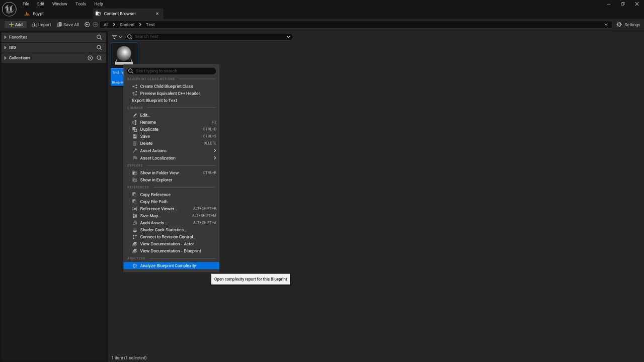Open the Edit menu
Image resolution: width=644 pixels, height=362 pixels.
tap(41, 4)
